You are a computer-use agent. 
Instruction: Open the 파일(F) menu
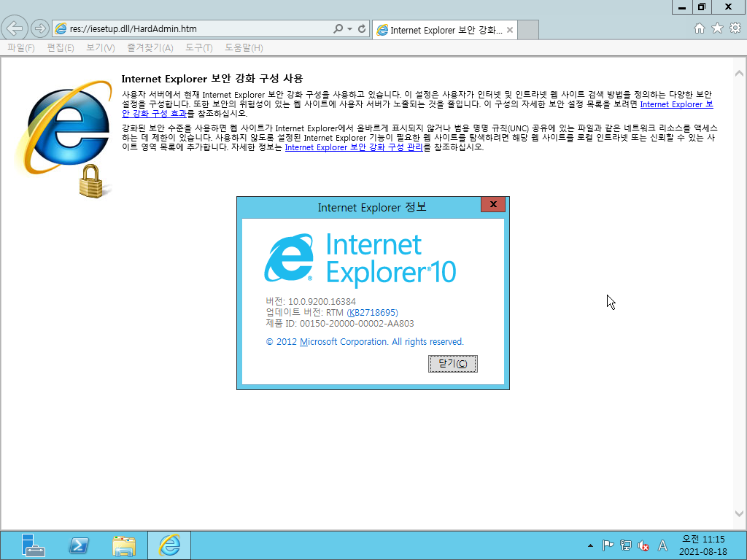(x=21, y=47)
